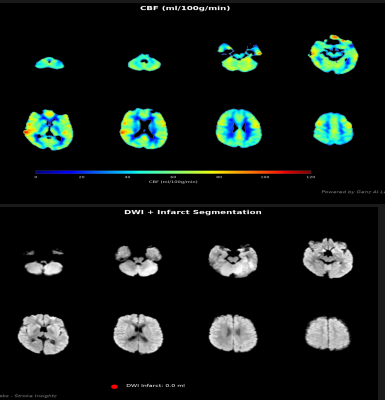
Task: Select first DWI slice in the top row
Action: coord(43,262)
